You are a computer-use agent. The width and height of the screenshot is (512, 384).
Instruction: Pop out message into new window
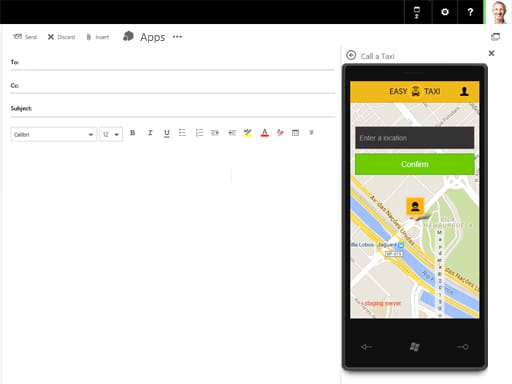coord(495,37)
